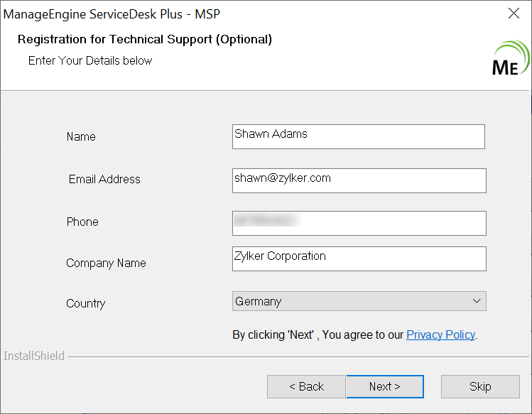Image resolution: width=532 pixels, height=414 pixels.
Task: Click the Company Name label
Action: point(106,263)
